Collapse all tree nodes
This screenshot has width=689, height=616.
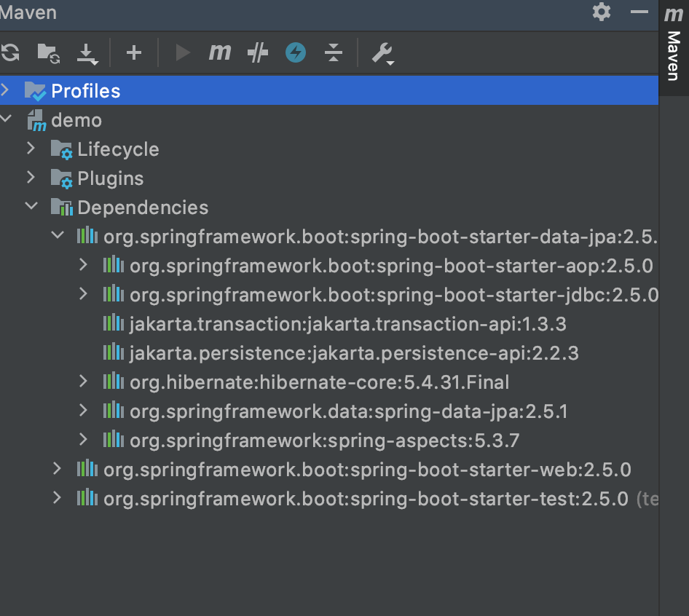point(333,52)
